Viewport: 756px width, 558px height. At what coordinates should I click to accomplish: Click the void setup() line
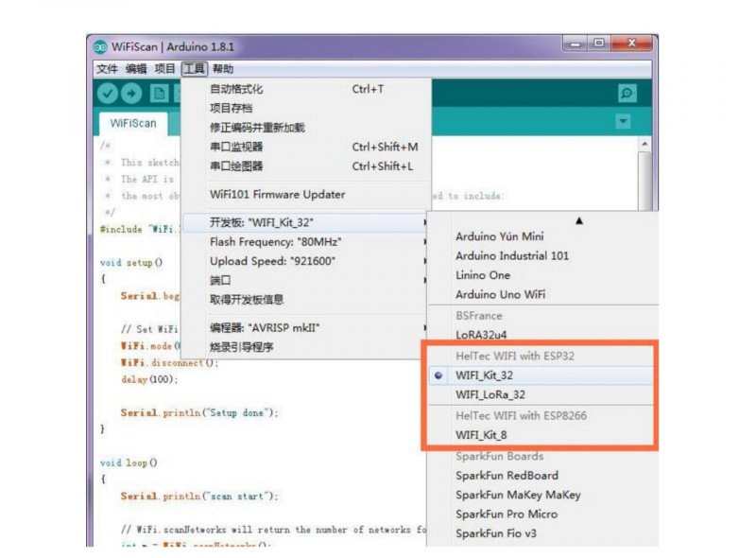[x=131, y=263]
